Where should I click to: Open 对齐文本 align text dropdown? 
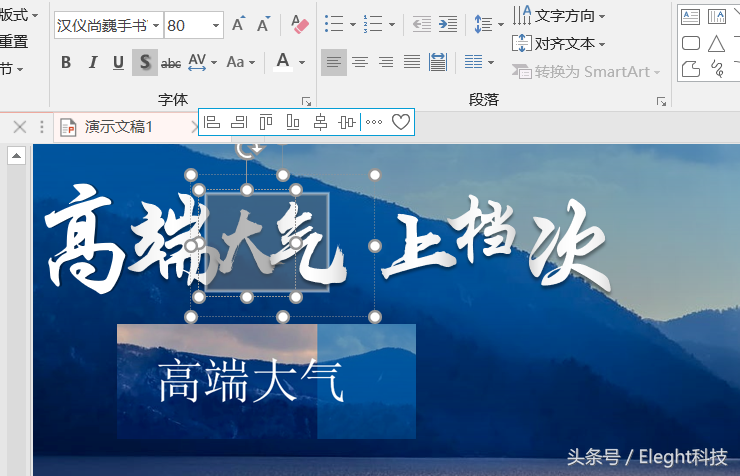pyautogui.click(x=558, y=43)
